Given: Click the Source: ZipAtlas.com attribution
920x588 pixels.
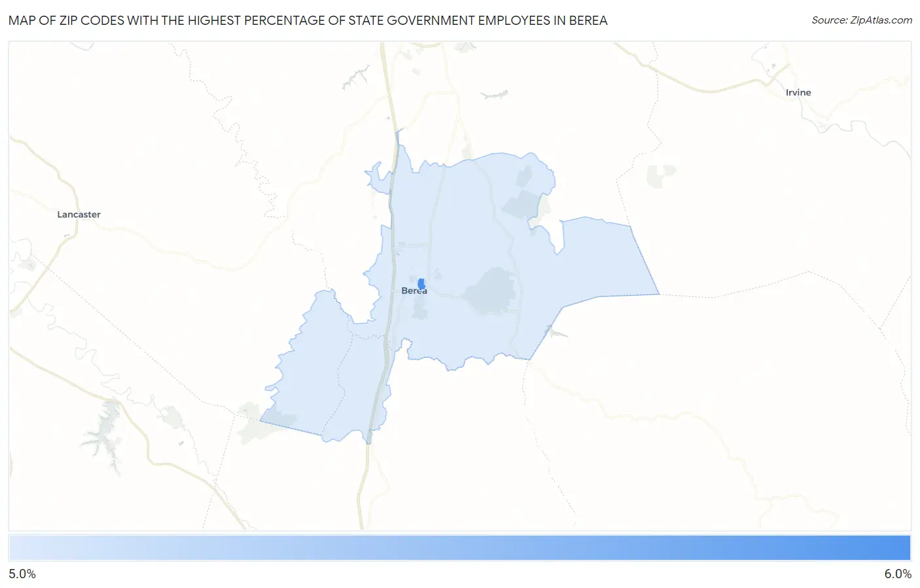Looking at the screenshot, I should coord(862,20).
